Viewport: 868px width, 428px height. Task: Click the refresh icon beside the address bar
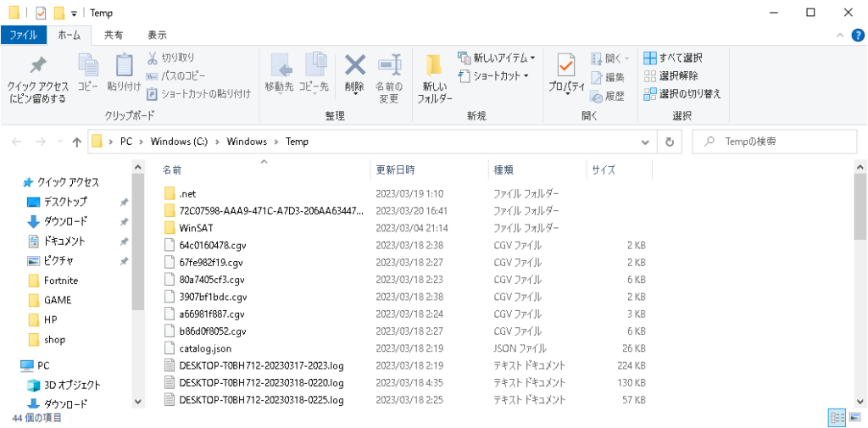[670, 142]
